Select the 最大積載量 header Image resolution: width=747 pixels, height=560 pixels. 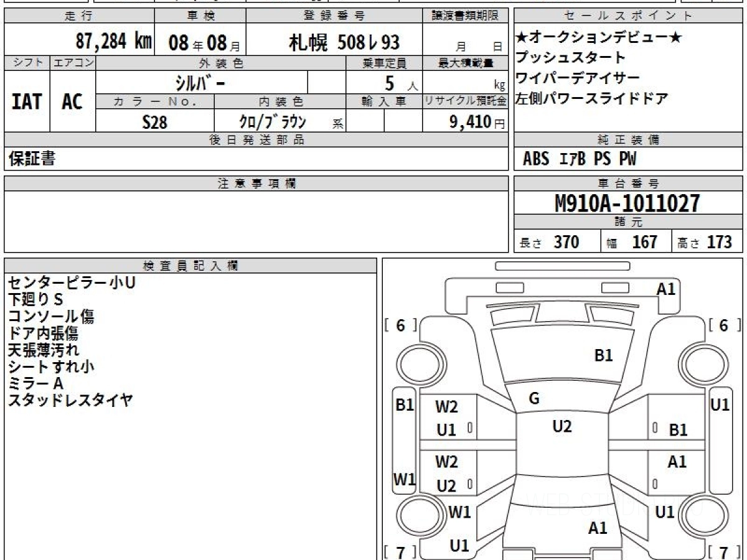pyautogui.click(x=466, y=63)
